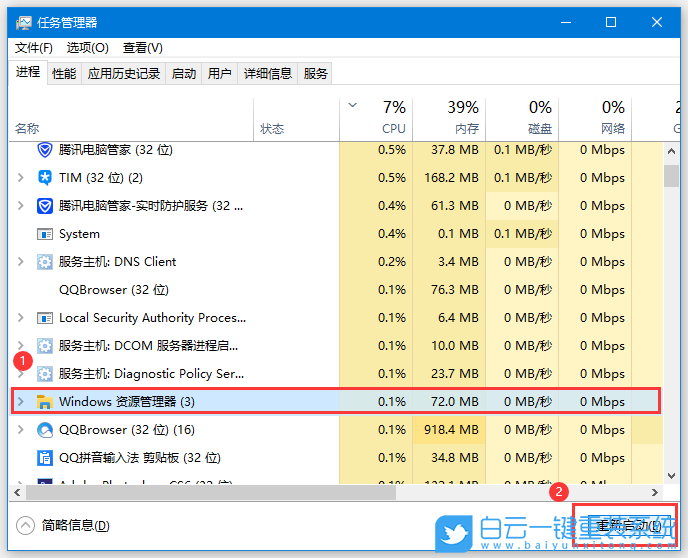This screenshot has width=688, height=558.
Task: Switch to the 进程 tab
Action: (x=28, y=72)
